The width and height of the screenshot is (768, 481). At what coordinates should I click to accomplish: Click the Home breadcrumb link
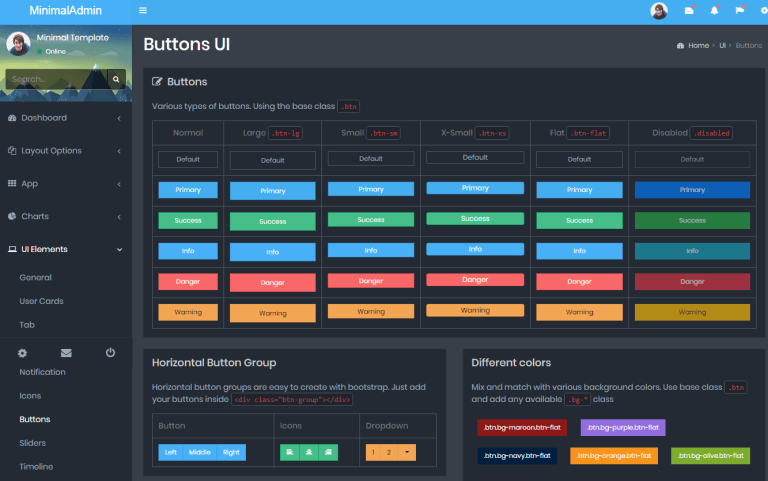(x=698, y=46)
